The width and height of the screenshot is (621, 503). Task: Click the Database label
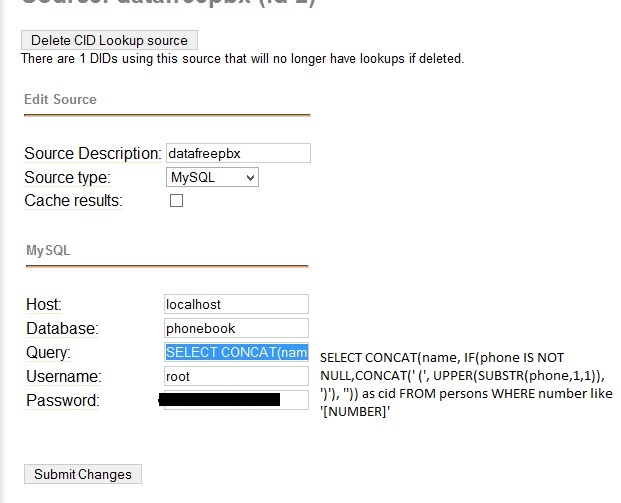pyautogui.click(x=62, y=328)
